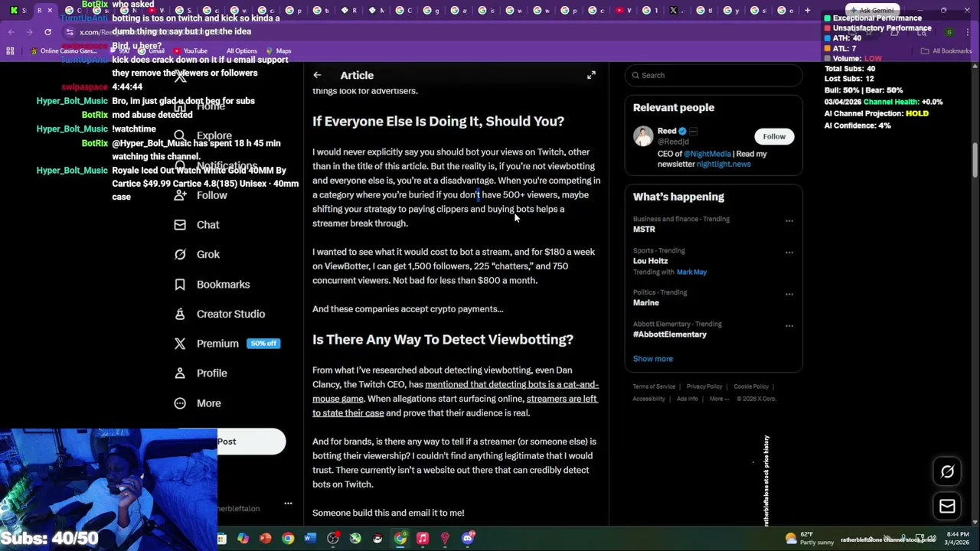The height and width of the screenshot is (551, 980).
Task: Open the @NightMedia mention link
Action: coord(707,154)
